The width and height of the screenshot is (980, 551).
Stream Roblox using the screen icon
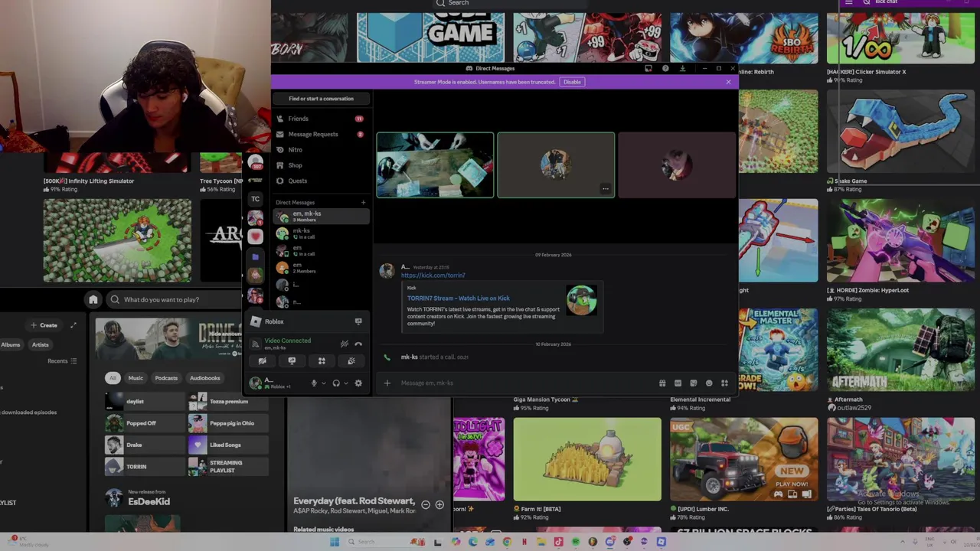358,321
